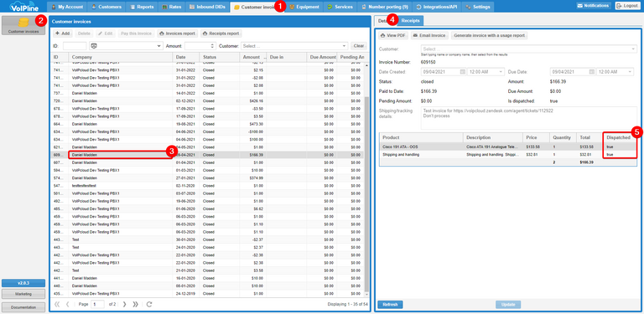Select the invoice dated 24-12-2019

pyautogui.click(x=207, y=294)
